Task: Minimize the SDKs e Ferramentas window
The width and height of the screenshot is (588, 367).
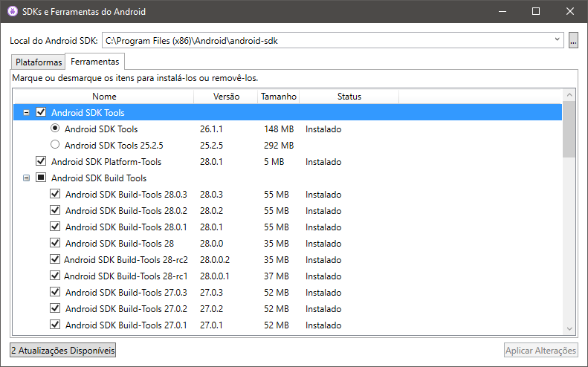Action: coord(503,11)
